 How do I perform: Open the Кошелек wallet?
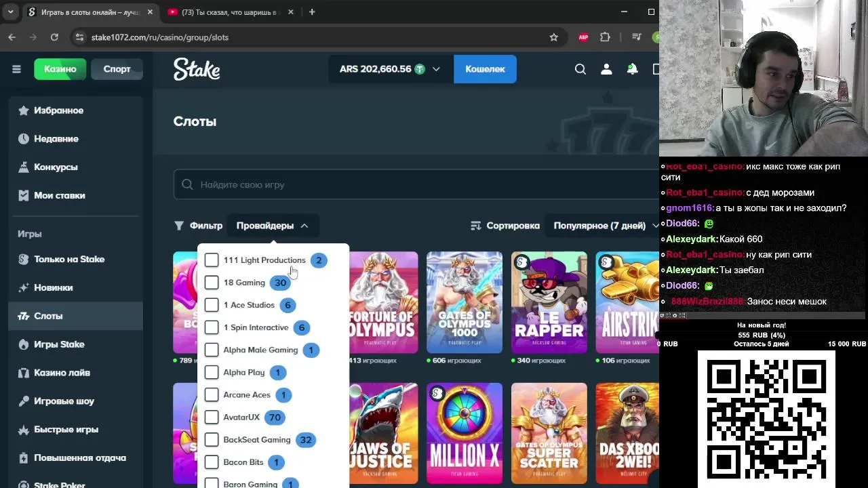pos(485,69)
